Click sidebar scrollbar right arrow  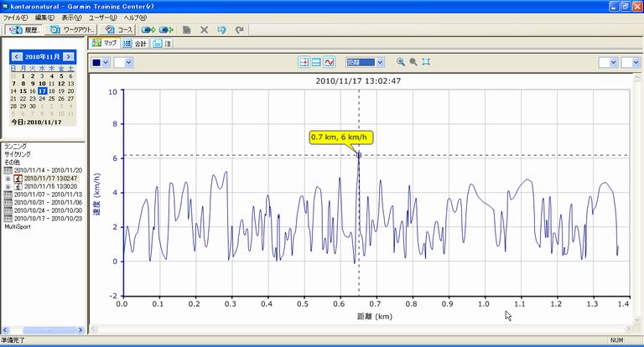[x=80, y=329]
